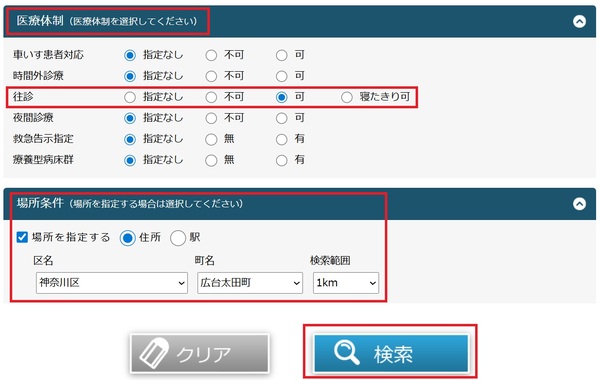The width and height of the screenshot is (600, 380).
Task: Choose the 駅 location radio button
Action: coord(178,238)
